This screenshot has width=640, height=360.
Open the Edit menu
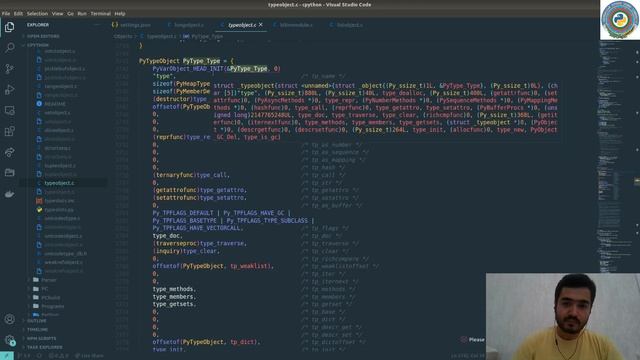coord(18,13)
